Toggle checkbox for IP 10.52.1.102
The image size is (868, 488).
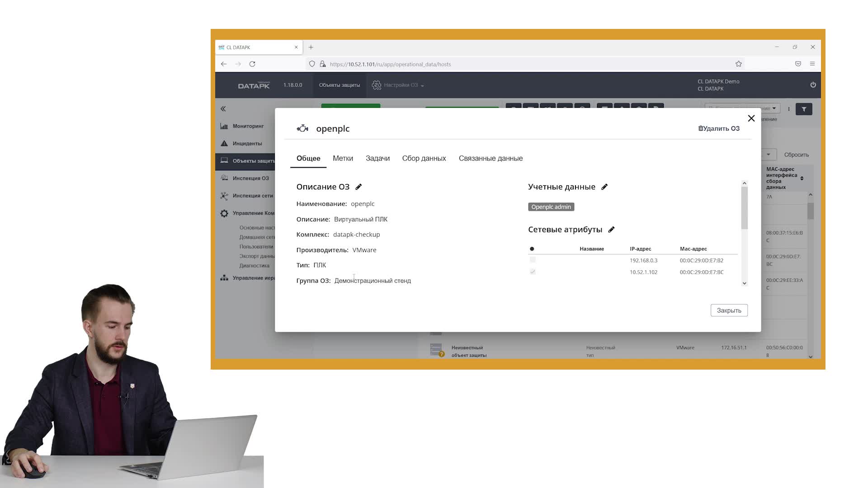click(533, 272)
